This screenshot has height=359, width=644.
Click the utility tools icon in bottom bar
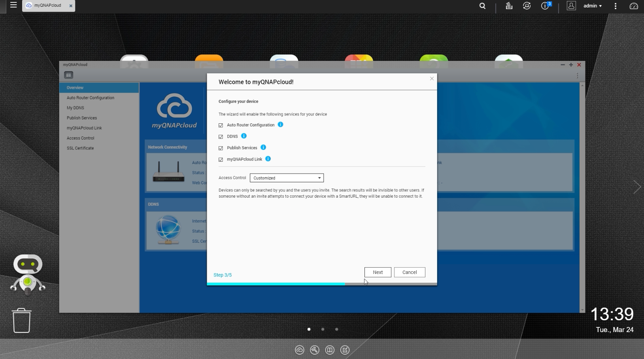tap(315, 350)
